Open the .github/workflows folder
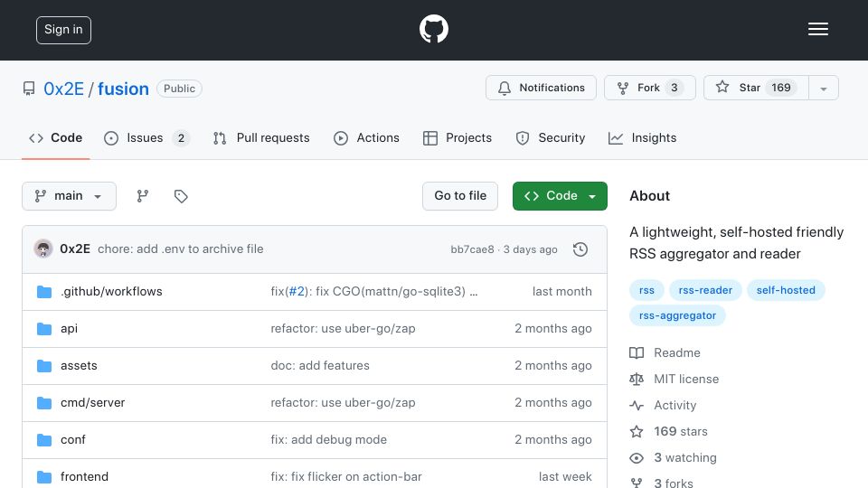The height and width of the screenshot is (488, 868). point(111,292)
